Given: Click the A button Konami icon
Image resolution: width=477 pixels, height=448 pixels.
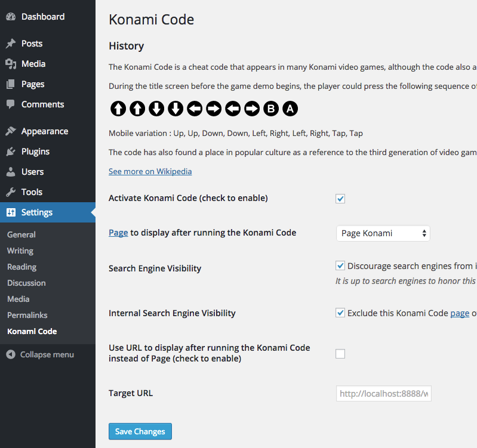Looking at the screenshot, I should tap(290, 109).
